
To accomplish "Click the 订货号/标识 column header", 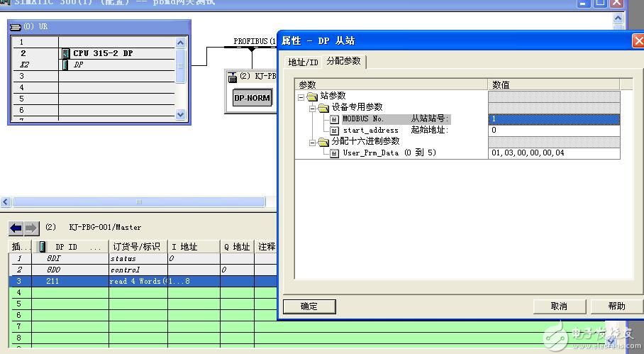I will [138, 247].
